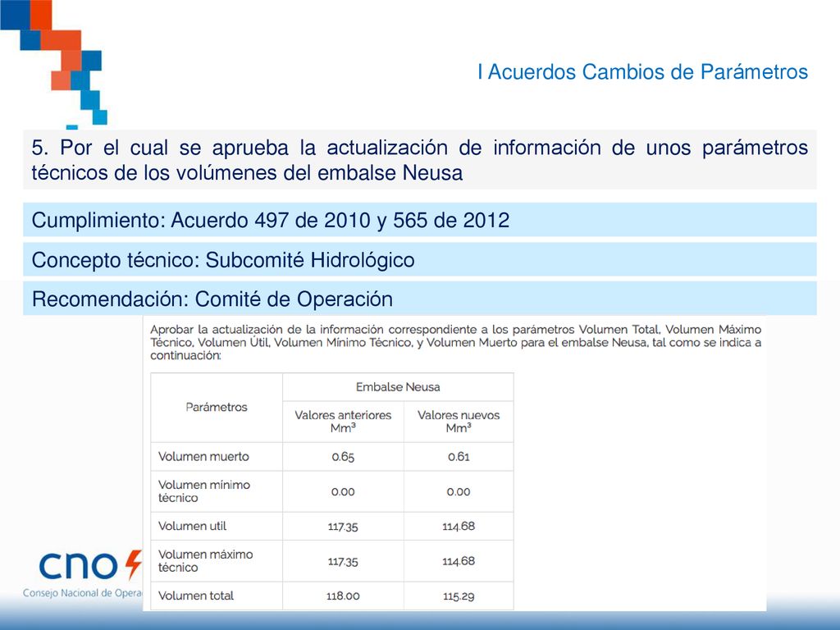Viewport: 840px width, 630px height.
Task: Click the CNO logo
Action: (x=90, y=565)
